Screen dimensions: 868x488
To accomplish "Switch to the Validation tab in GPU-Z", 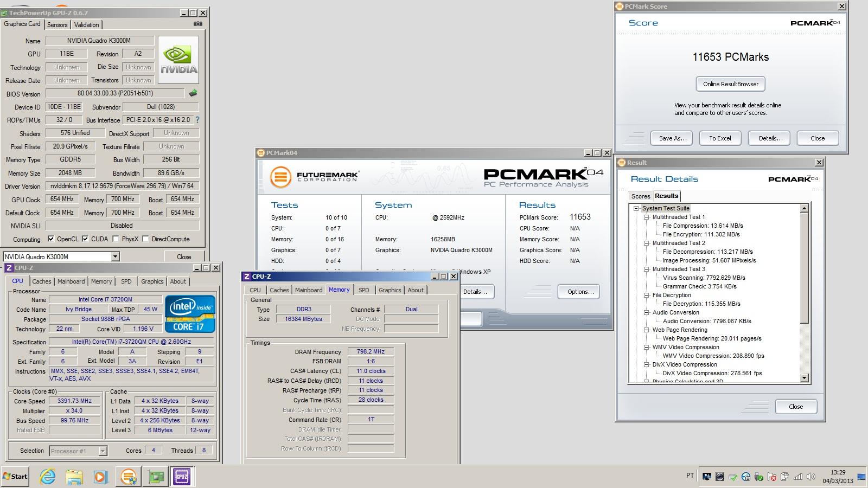I will (x=86, y=25).
